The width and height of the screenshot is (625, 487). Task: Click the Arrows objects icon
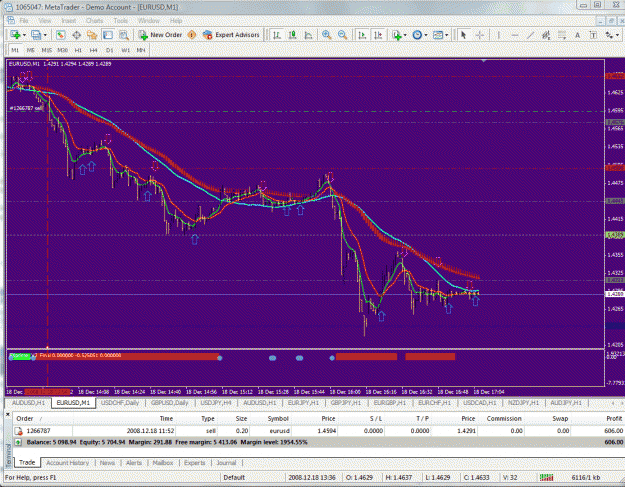click(609, 35)
